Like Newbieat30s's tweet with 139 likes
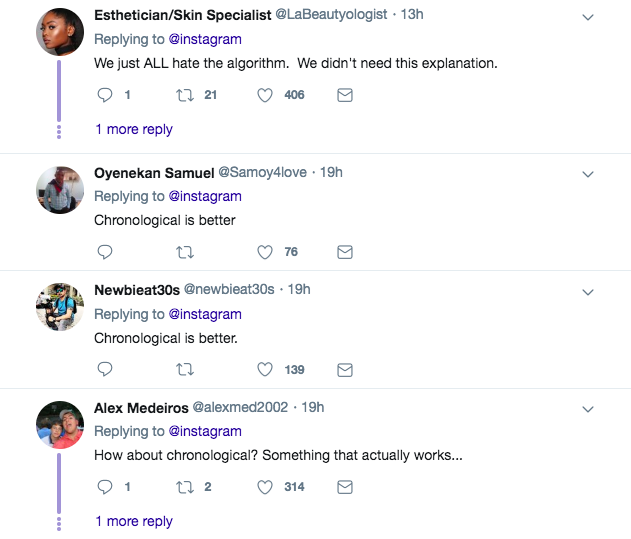This screenshot has width=631, height=539. tap(265, 369)
